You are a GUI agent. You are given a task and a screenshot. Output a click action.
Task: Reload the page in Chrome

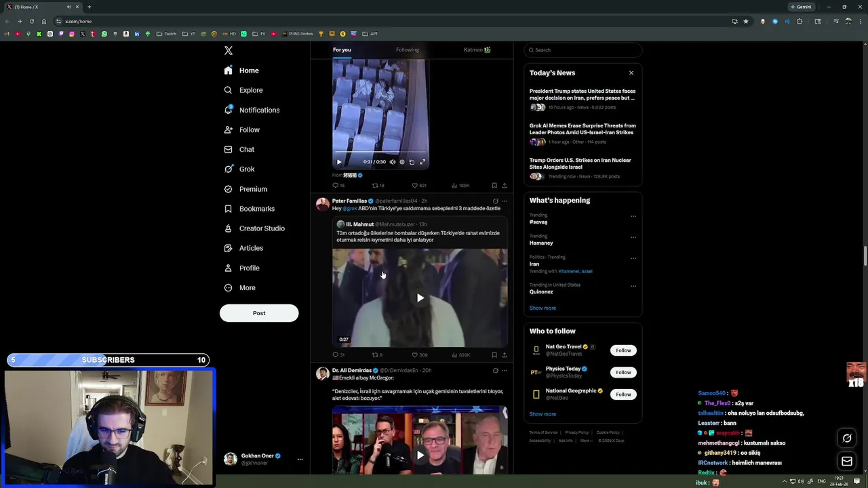(x=31, y=21)
